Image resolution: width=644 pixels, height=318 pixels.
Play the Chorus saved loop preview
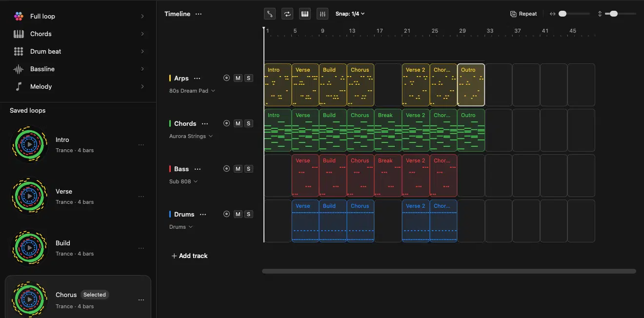(29, 299)
